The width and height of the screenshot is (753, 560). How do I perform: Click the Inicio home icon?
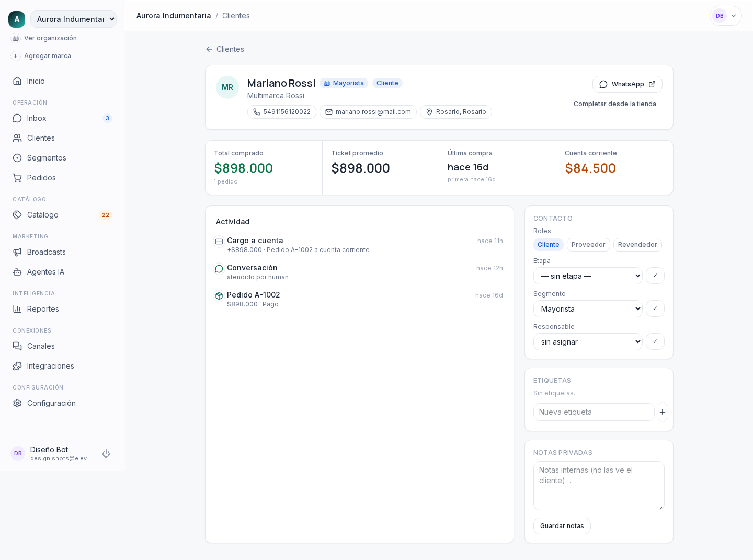point(17,81)
